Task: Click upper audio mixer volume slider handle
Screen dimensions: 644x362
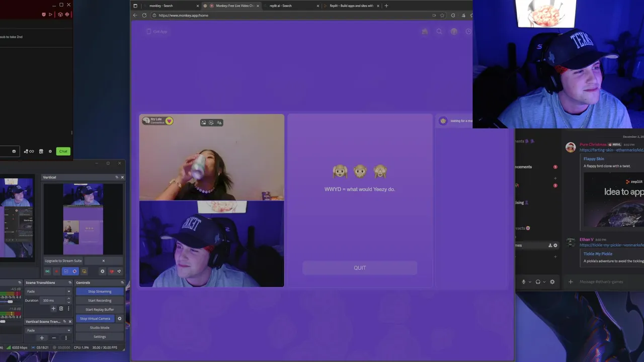Action: pyautogui.click(x=10, y=301)
